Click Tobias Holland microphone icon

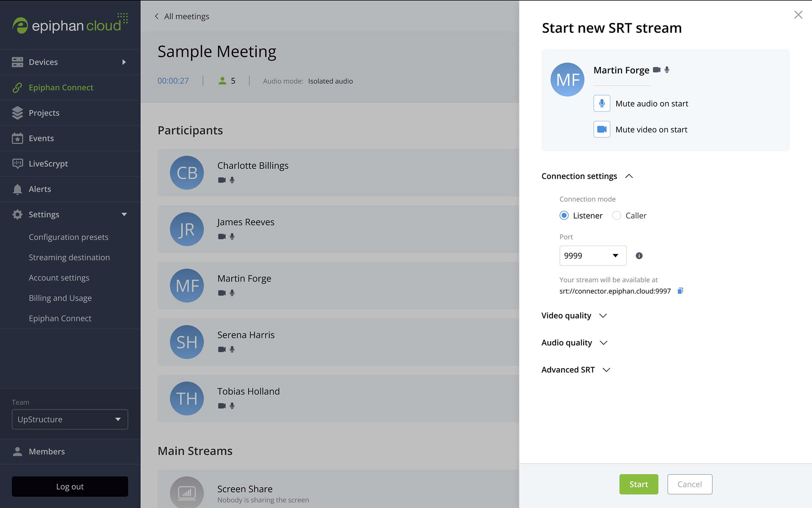232,406
